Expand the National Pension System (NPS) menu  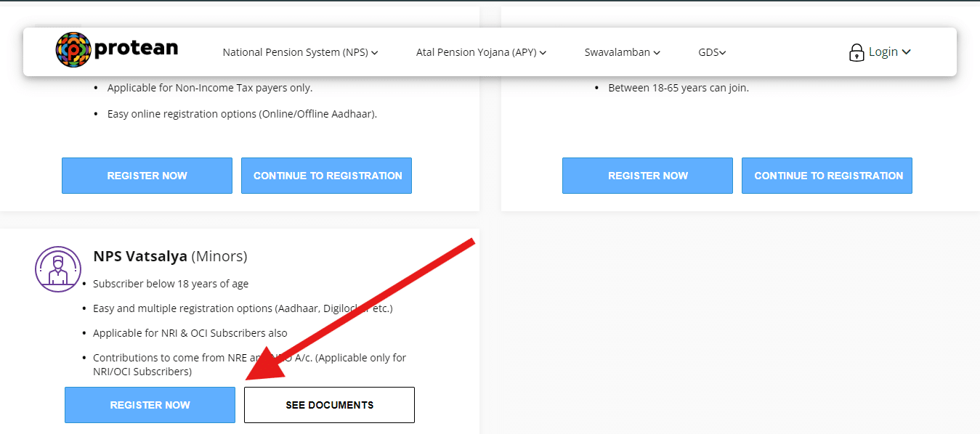[300, 52]
